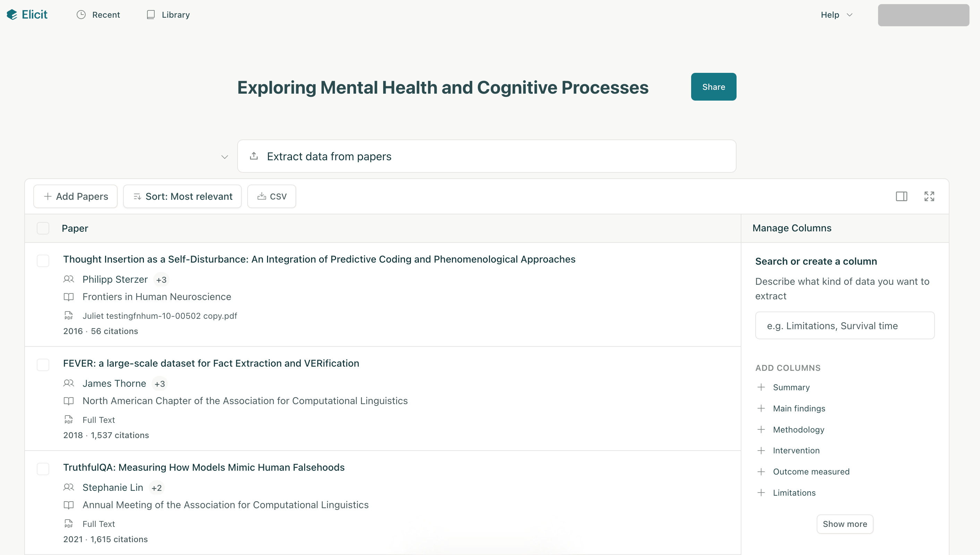Click the Share button
The image size is (980, 555).
713,86
